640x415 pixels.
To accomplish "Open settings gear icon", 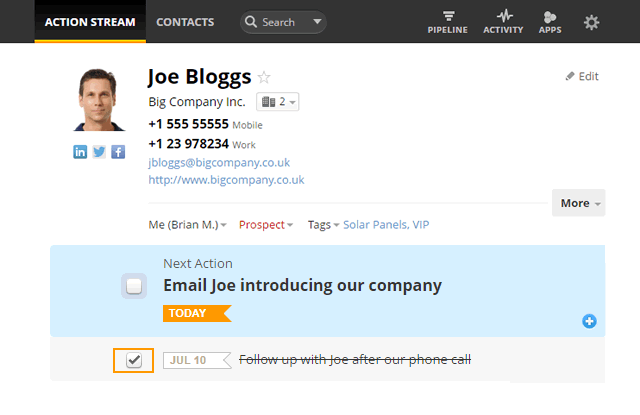I will [591, 22].
